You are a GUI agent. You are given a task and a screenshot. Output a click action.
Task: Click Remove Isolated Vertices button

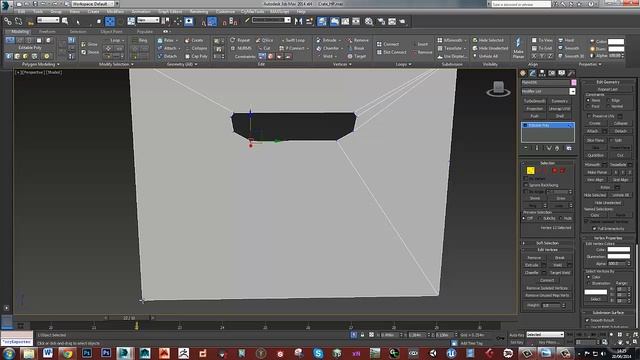click(x=547, y=288)
